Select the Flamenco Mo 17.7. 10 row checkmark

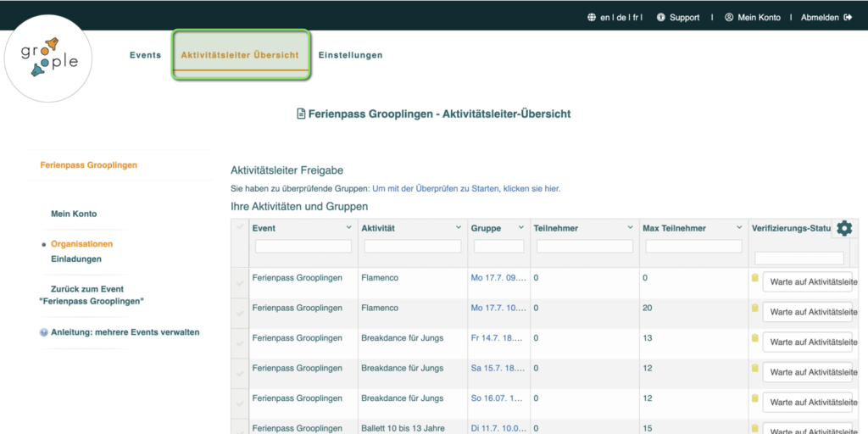tap(240, 314)
